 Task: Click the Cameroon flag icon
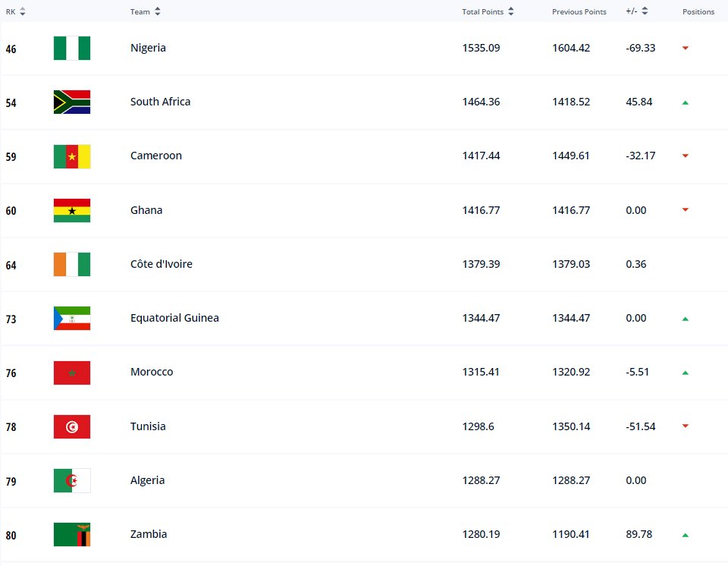pos(72,156)
